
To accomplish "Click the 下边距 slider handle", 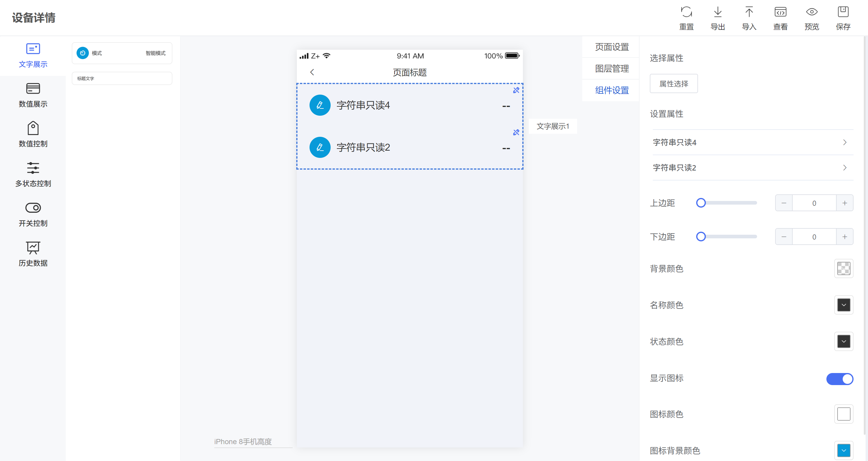I will coord(700,237).
